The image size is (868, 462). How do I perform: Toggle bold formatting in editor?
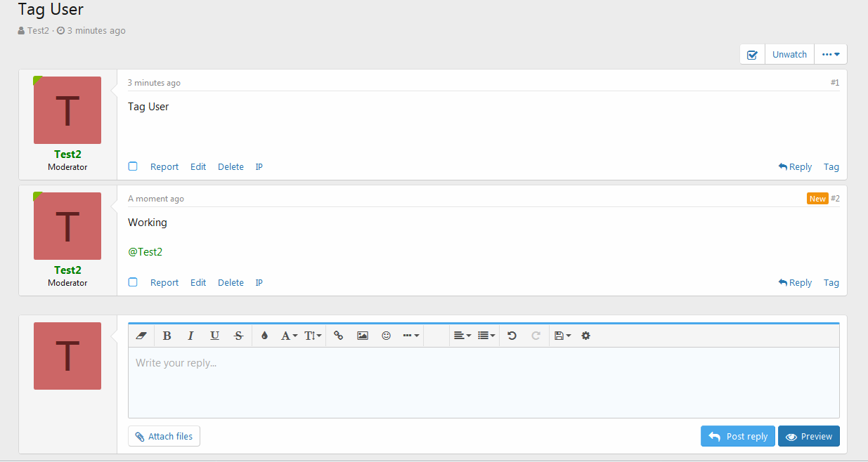click(x=167, y=336)
